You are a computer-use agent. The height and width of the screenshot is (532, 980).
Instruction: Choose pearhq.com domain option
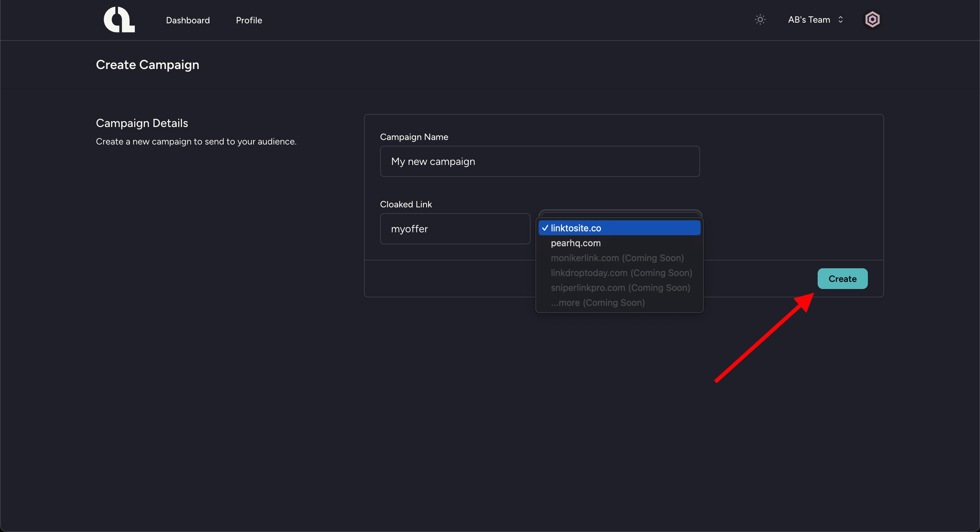tap(576, 243)
